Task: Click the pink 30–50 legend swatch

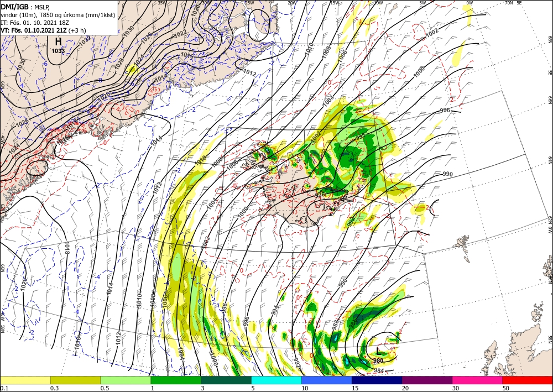Action: tap(477, 380)
